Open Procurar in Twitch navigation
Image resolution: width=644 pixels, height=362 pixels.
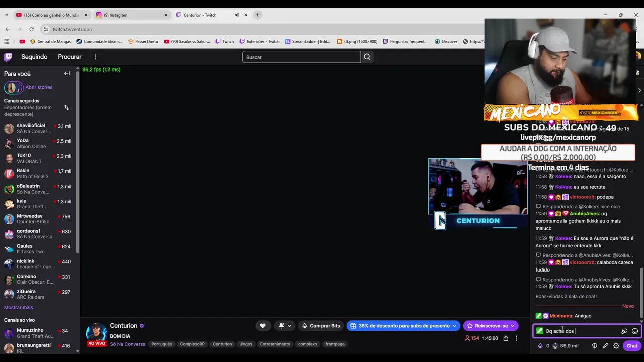pos(70,57)
